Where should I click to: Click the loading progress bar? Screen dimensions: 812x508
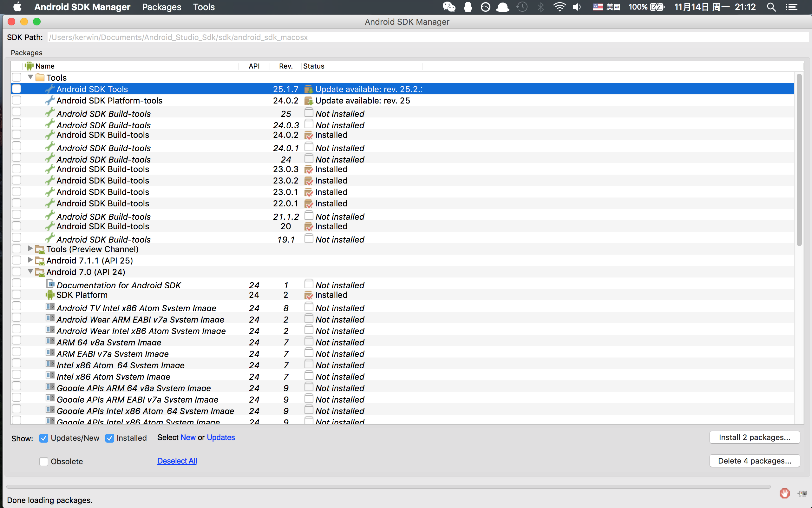[x=388, y=486]
